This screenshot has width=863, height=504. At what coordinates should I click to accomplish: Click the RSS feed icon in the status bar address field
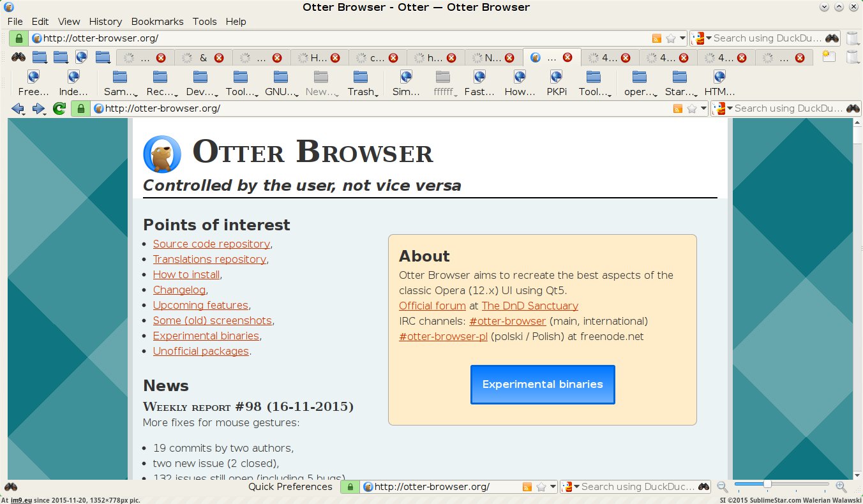coord(527,487)
